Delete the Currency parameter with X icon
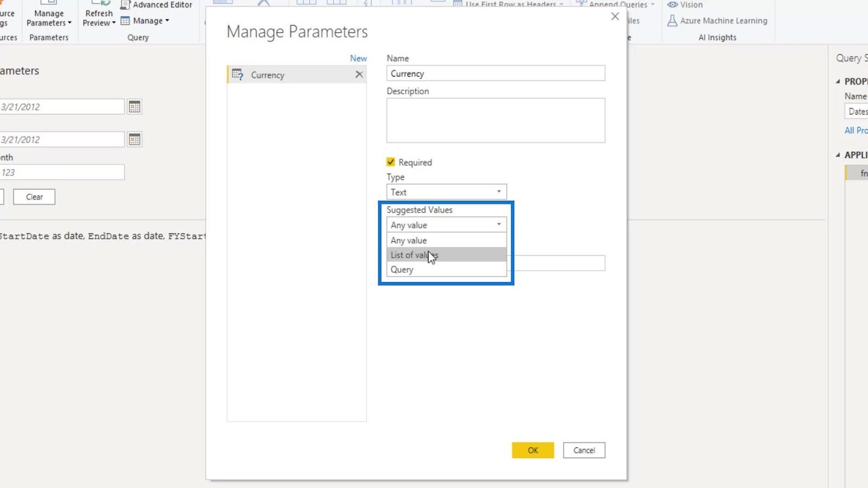Viewport: 868px width, 488px height. 359,75
